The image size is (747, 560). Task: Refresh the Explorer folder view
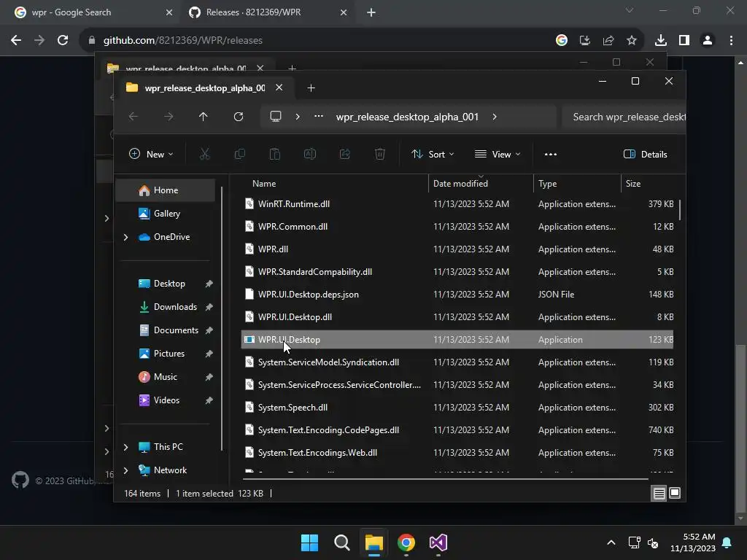coord(239,116)
